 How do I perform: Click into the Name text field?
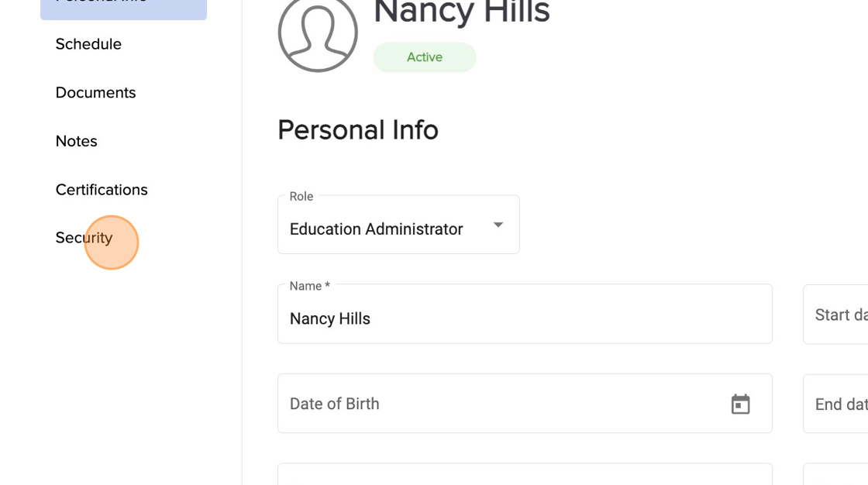525,318
